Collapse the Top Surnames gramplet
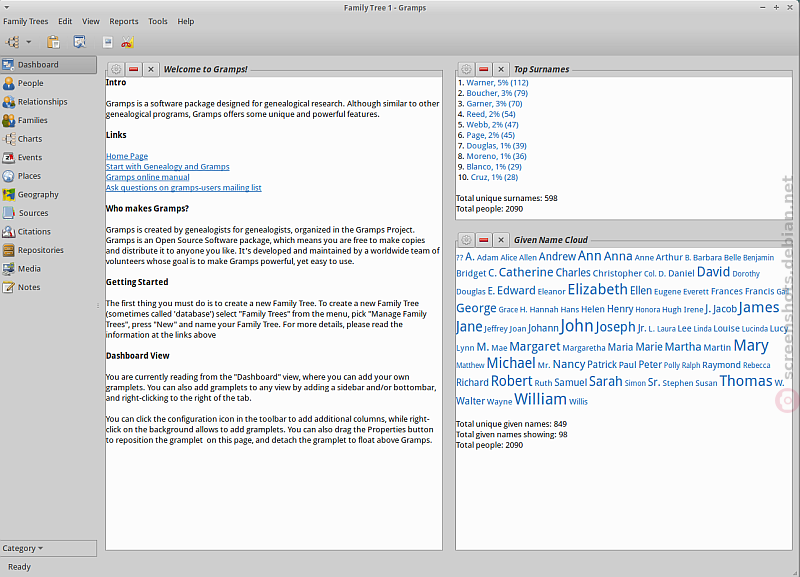Screen dimensions: 800x577 (x=484, y=69)
